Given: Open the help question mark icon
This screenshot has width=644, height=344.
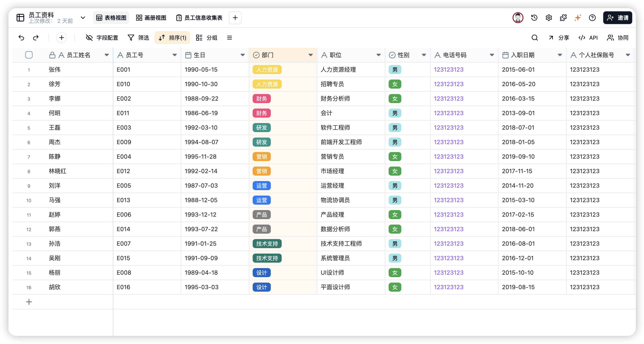Looking at the screenshot, I should 592,18.
